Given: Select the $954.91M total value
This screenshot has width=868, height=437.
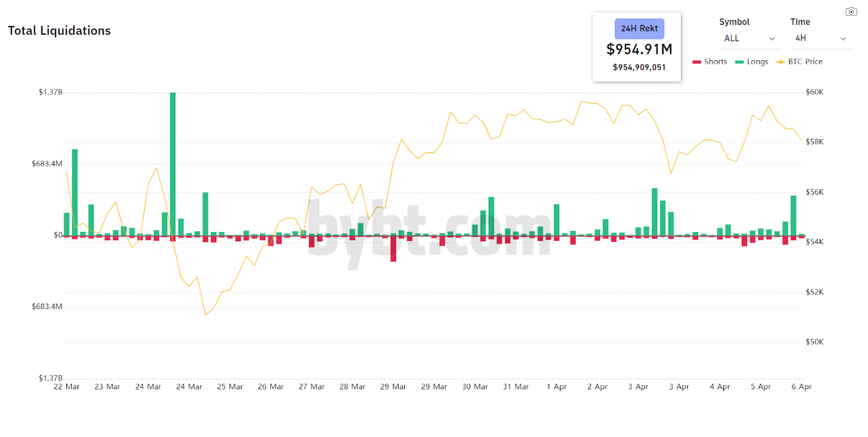Looking at the screenshot, I should pos(639,49).
